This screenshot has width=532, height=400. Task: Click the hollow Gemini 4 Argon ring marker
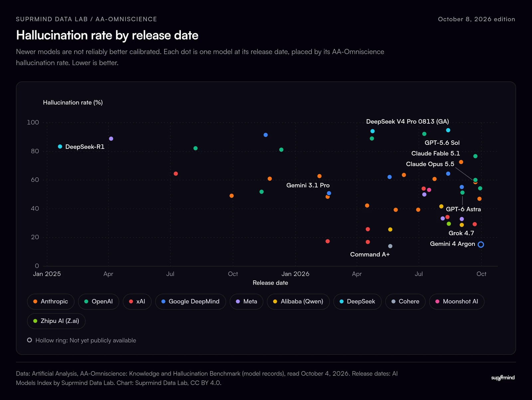pos(481,245)
